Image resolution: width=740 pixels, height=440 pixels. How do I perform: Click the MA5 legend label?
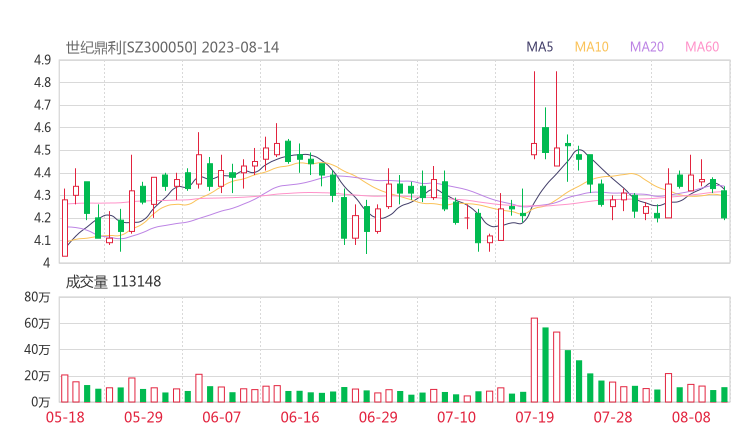[x=539, y=47]
